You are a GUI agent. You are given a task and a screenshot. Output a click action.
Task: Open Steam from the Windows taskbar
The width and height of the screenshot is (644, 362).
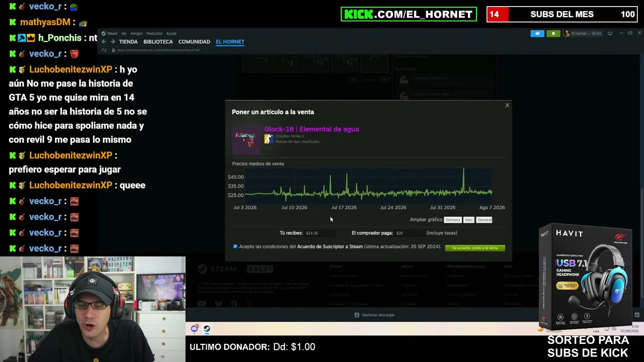click(x=207, y=329)
